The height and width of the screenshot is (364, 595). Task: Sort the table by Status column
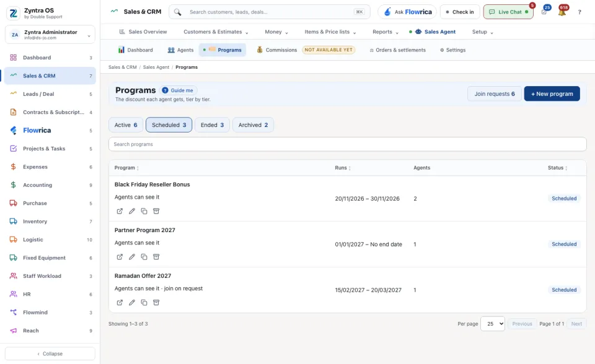[557, 168]
